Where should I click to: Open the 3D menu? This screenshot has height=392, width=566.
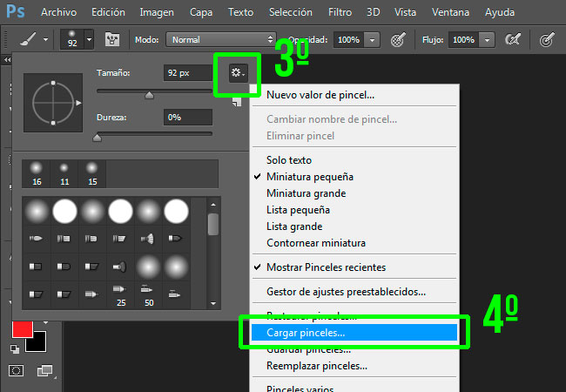374,12
